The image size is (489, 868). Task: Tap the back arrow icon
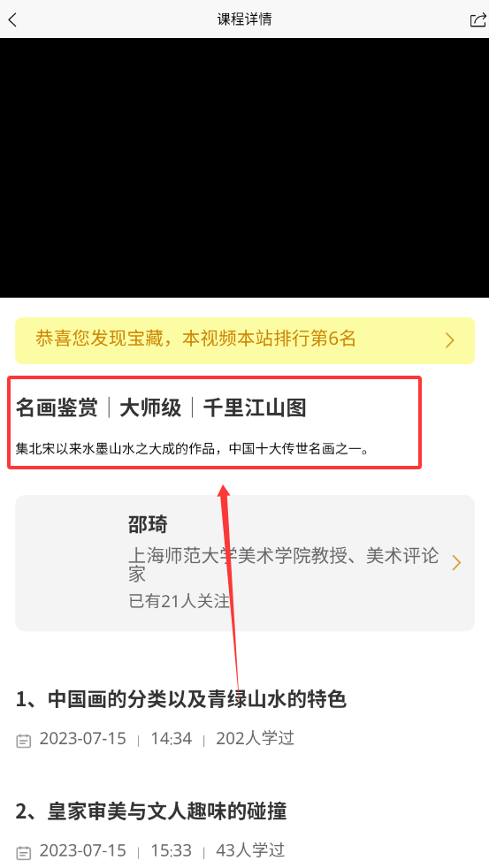pos(12,20)
